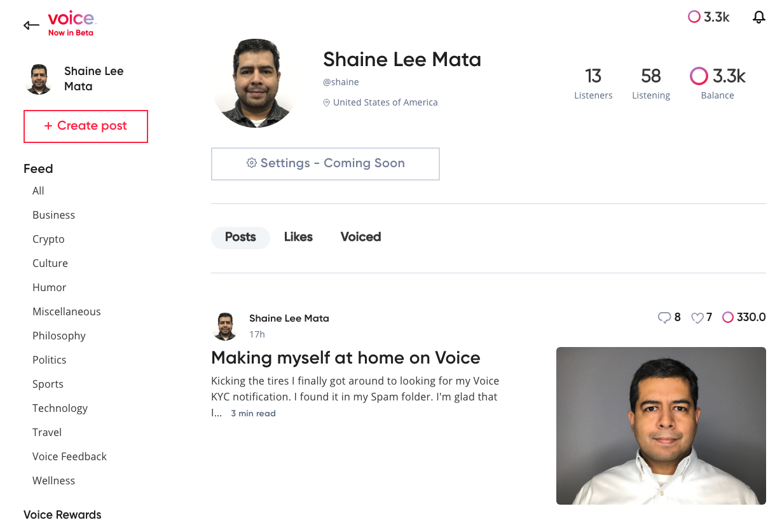The width and height of the screenshot is (782, 532).
Task: Click the sidebar profile avatar
Action: [38, 79]
